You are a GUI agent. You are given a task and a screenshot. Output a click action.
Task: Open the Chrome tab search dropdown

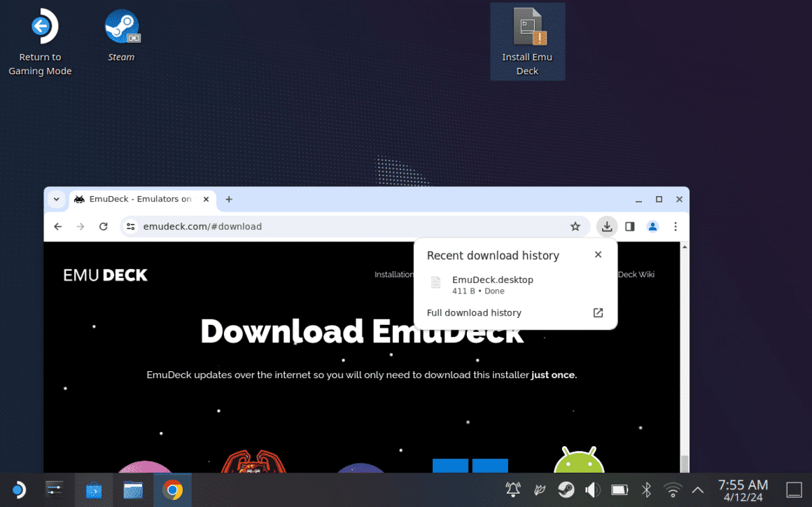57,200
